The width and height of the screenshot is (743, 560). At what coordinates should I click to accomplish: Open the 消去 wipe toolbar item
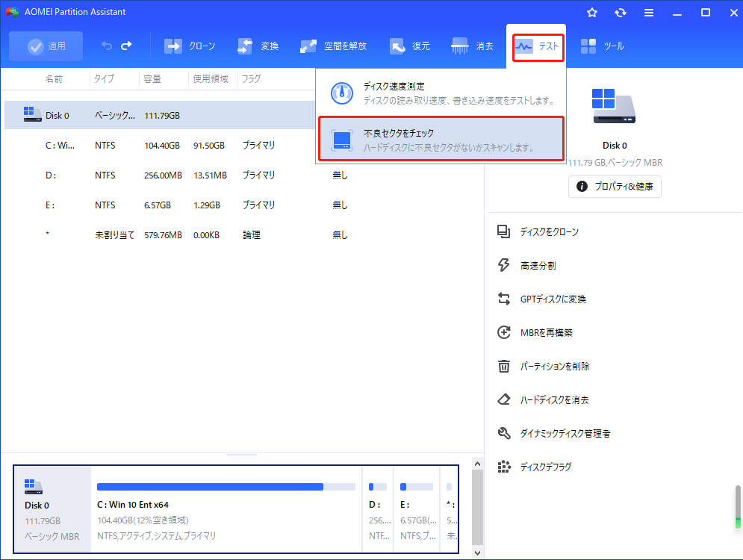click(x=472, y=46)
